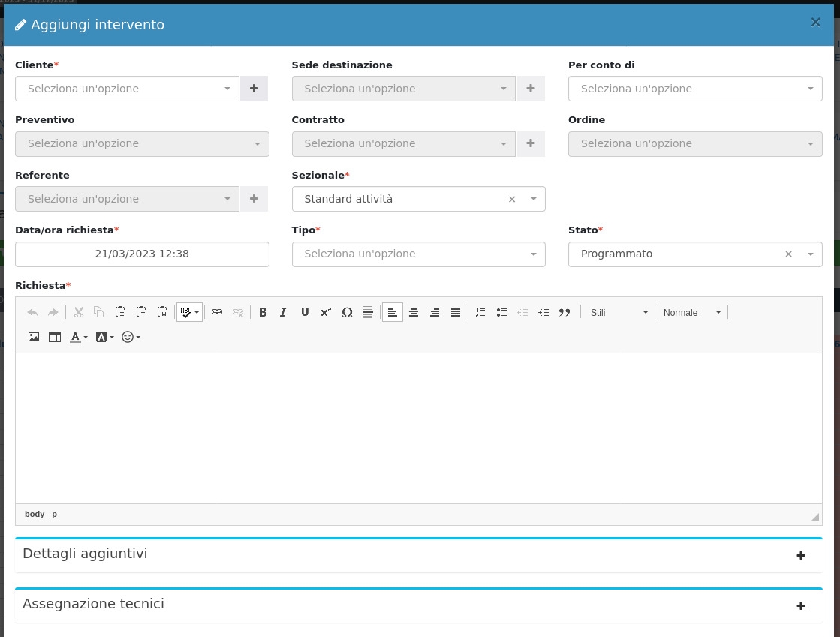
Task: Insert special character with Omega icon
Action: pyautogui.click(x=347, y=312)
